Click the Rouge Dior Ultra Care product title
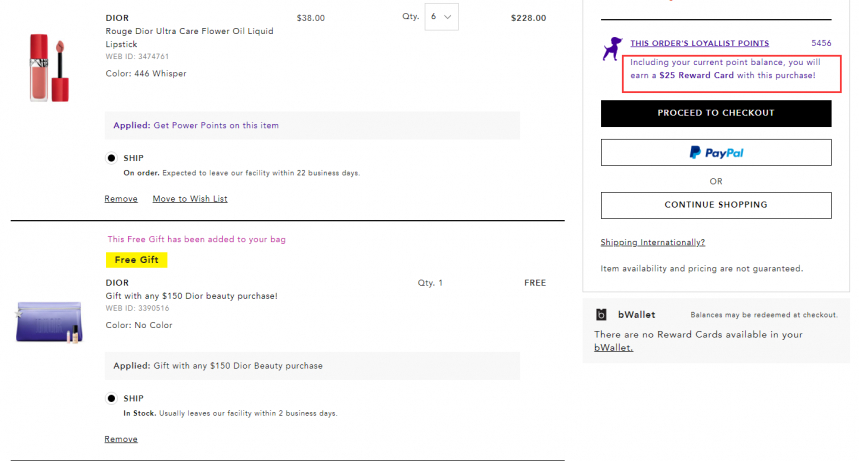 (x=189, y=38)
